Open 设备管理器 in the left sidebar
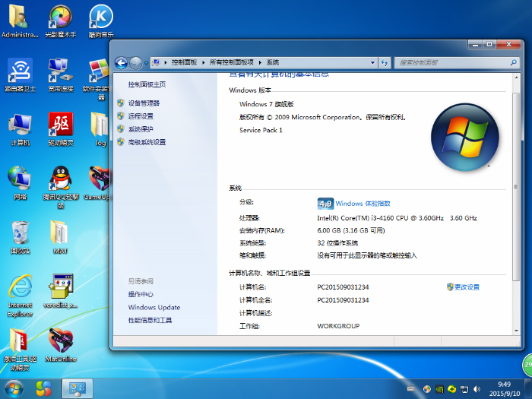Screen dimensions: 532x399 tap(144, 103)
